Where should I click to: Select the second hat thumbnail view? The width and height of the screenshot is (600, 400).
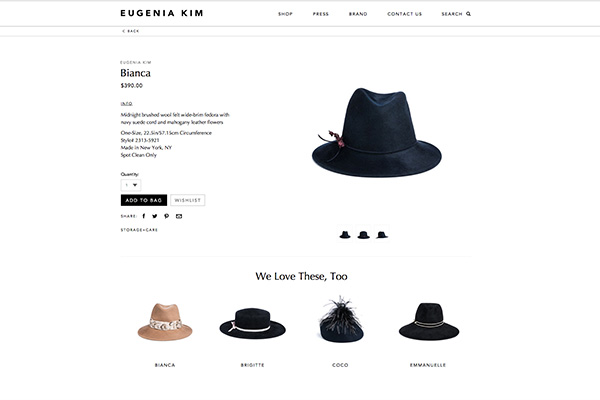[363, 234]
